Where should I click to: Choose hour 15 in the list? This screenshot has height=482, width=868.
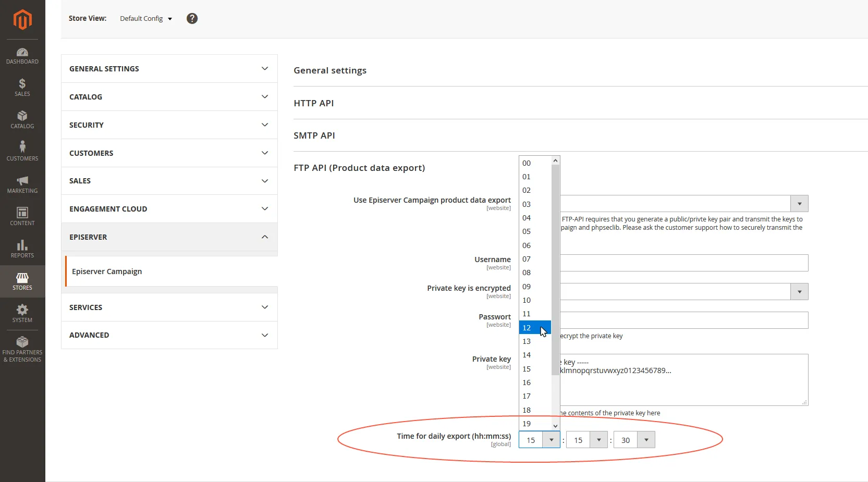[535, 369]
